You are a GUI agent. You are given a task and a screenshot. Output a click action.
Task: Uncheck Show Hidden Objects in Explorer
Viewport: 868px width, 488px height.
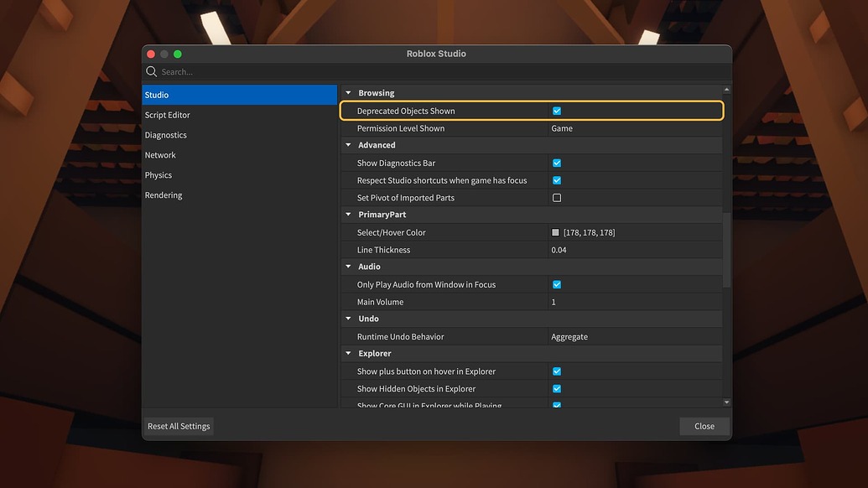(556, 388)
